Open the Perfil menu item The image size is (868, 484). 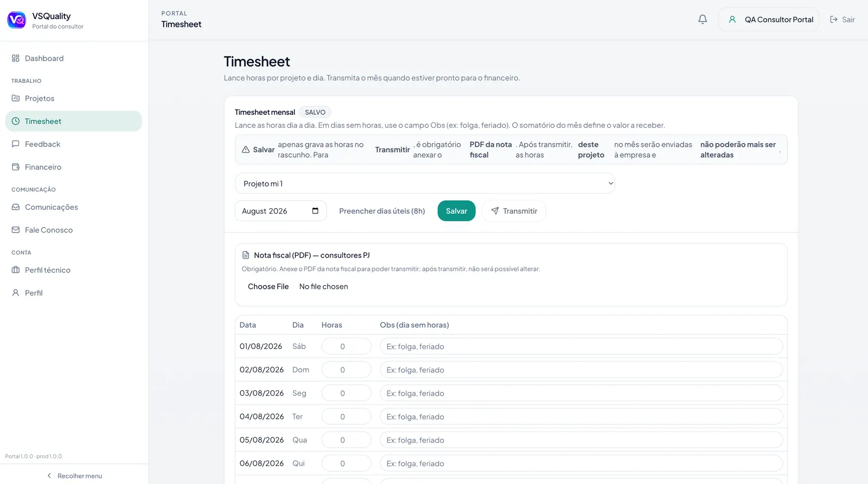[x=74, y=293]
